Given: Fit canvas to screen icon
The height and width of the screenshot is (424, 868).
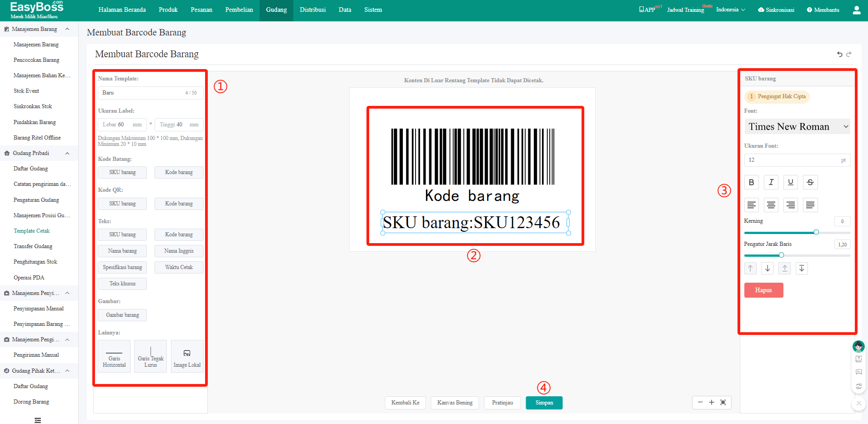Looking at the screenshot, I should [x=723, y=402].
